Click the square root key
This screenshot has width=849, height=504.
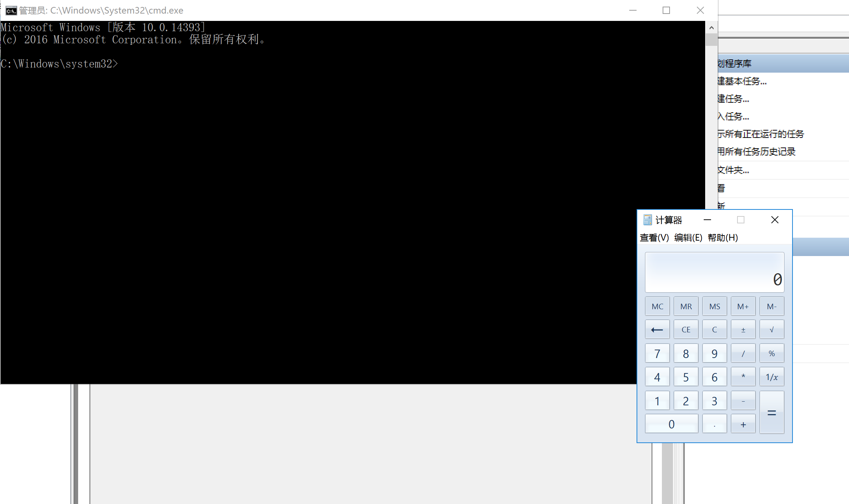click(772, 329)
